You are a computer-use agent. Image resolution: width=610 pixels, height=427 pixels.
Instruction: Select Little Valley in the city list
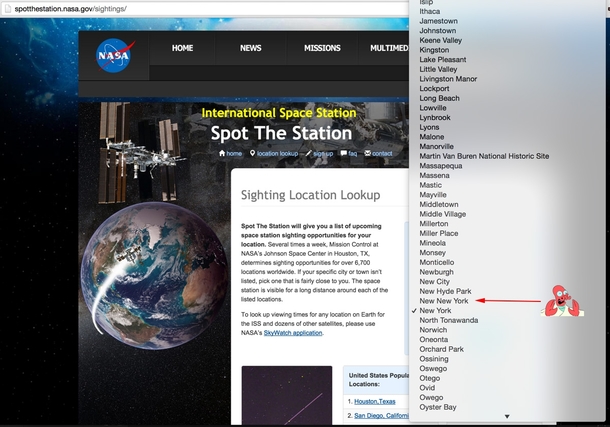click(x=438, y=69)
